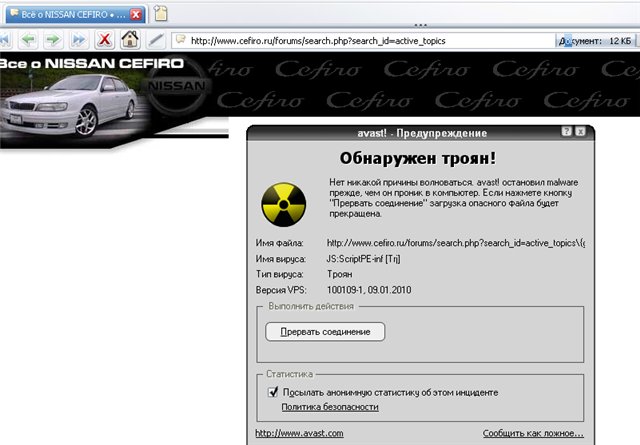Click the pencil wand toolbar icon
Image resolution: width=640 pixels, height=445 pixels.
coord(156,40)
